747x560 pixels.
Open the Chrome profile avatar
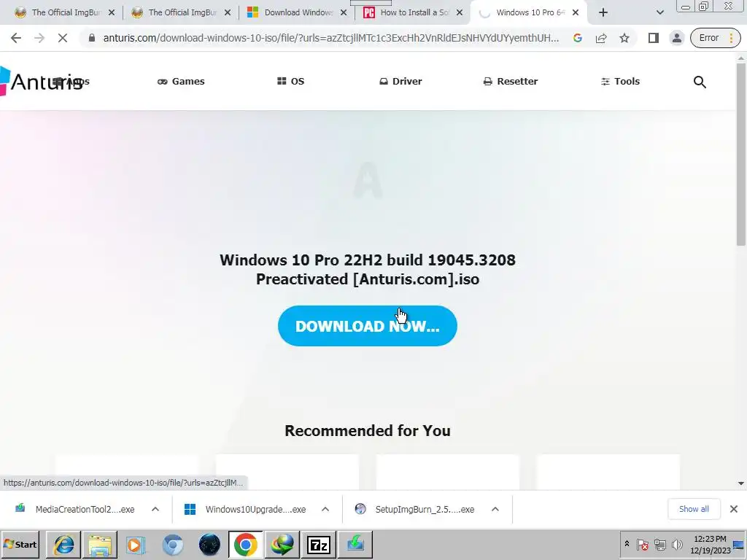pos(676,38)
